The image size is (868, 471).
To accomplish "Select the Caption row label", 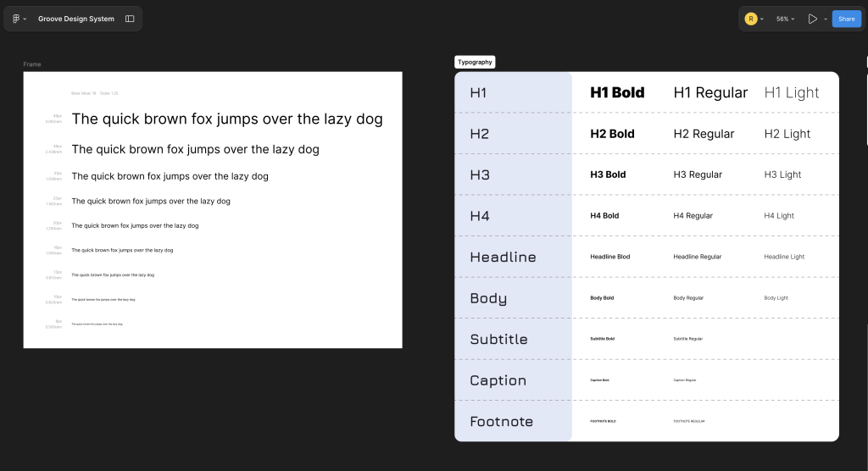I will coord(498,380).
